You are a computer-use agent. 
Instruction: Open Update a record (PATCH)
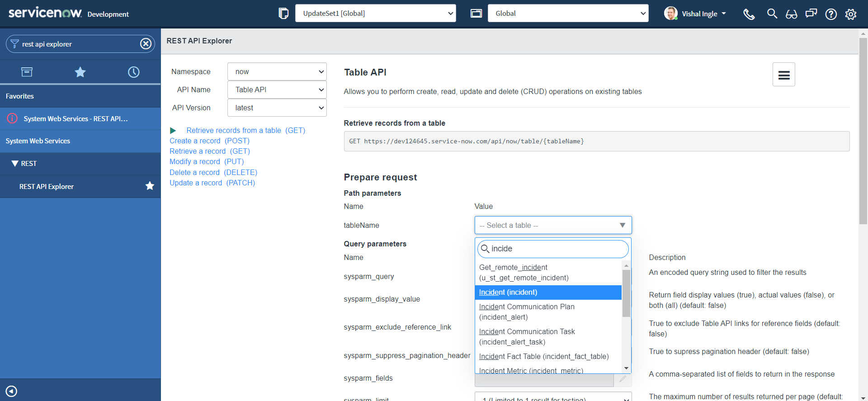pos(212,183)
